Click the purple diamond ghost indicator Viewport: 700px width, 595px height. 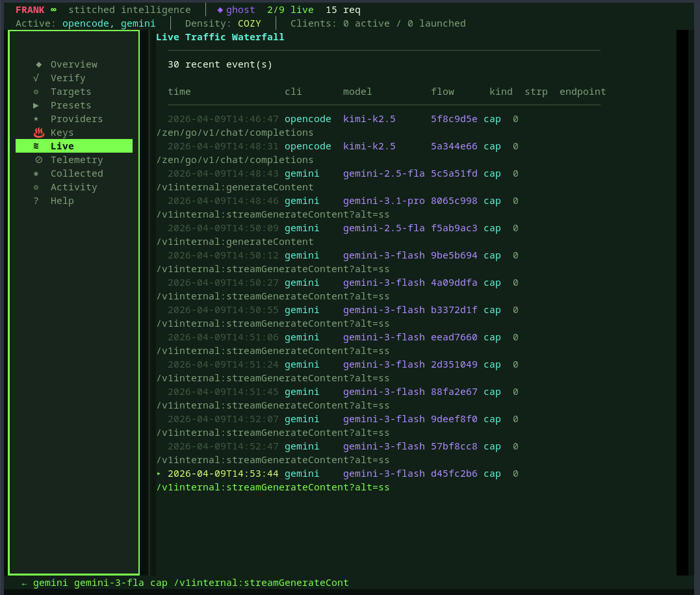click(x=220, y=10)
